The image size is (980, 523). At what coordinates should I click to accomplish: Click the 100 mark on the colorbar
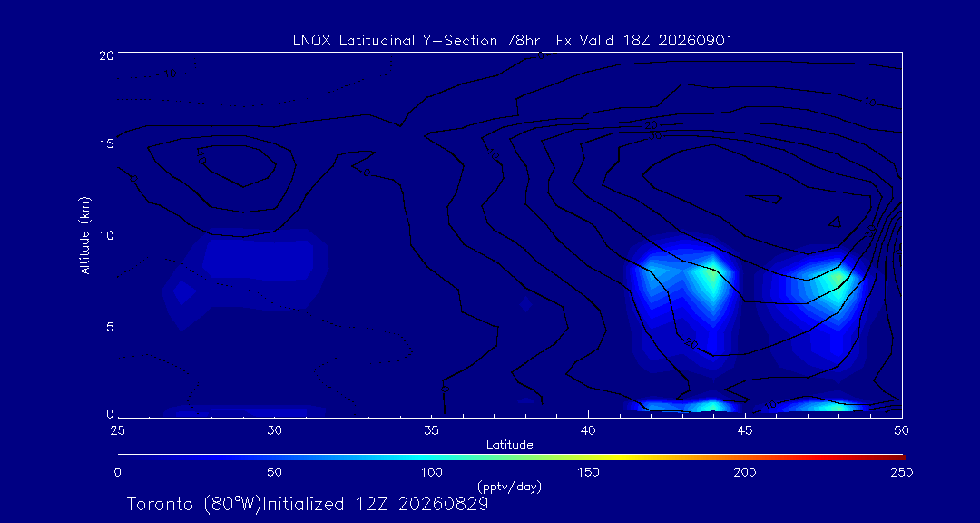[x=431, y=472]
